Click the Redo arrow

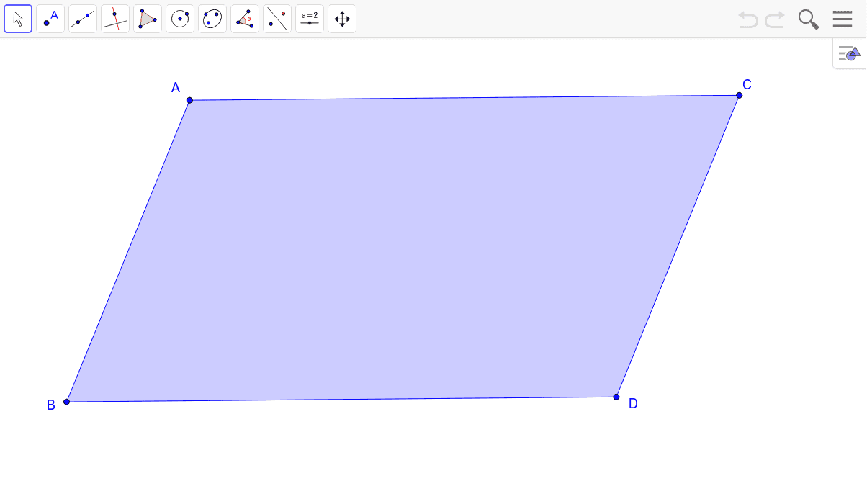[775, 19]
